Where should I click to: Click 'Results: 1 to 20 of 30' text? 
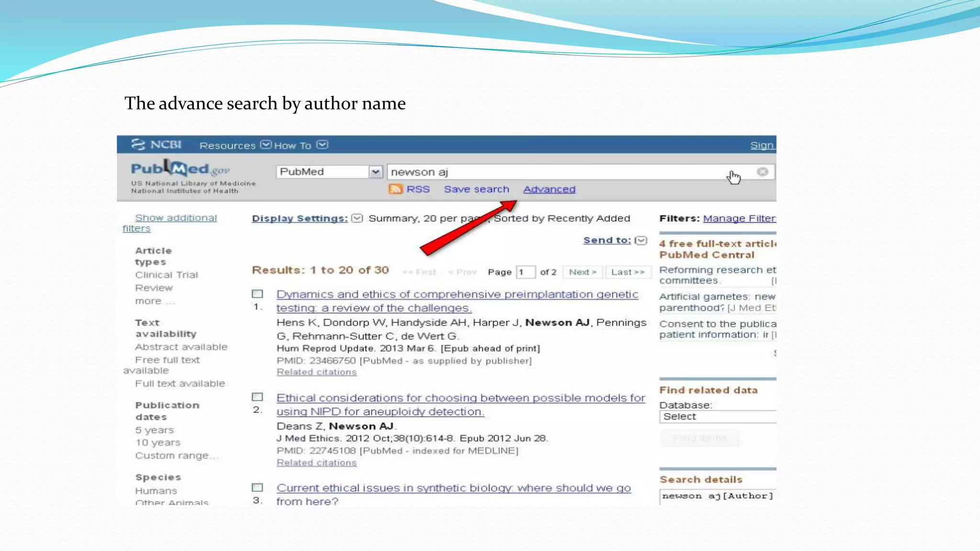click(320, 270)
